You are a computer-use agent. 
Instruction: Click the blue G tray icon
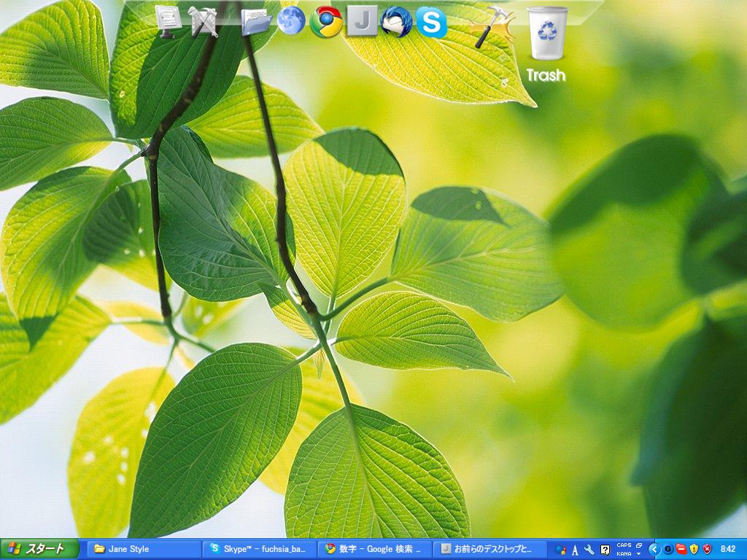[668, 550]
